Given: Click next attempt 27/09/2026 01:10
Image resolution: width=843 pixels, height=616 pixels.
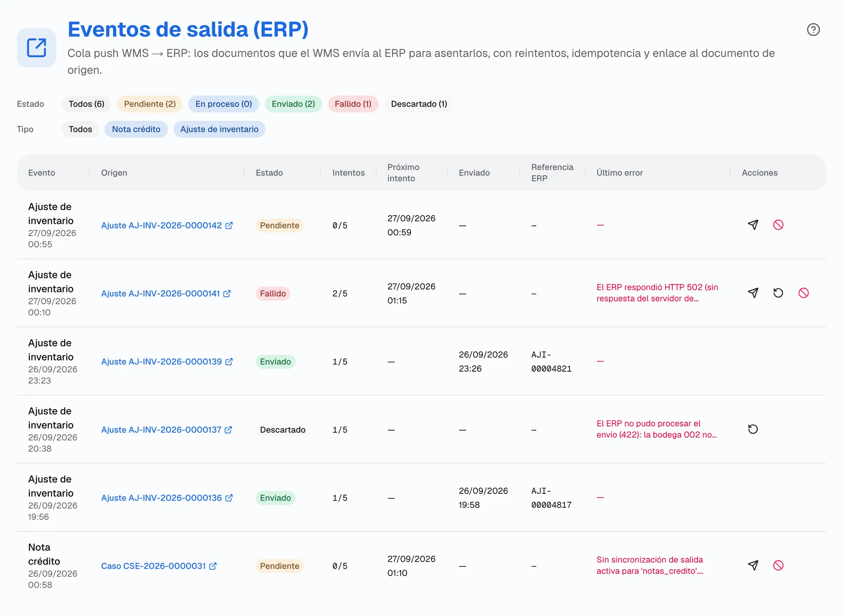Looking at the screenshot, I should (x=411, y=566).
